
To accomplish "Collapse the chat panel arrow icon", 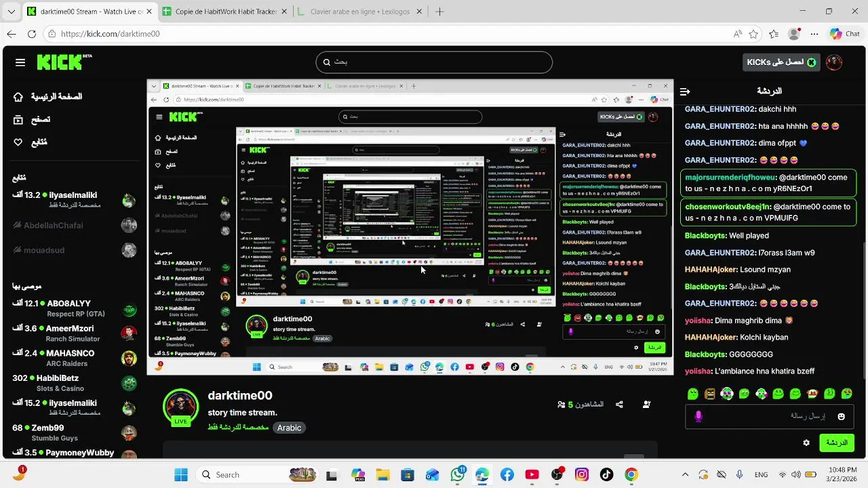I will point(685,91).
